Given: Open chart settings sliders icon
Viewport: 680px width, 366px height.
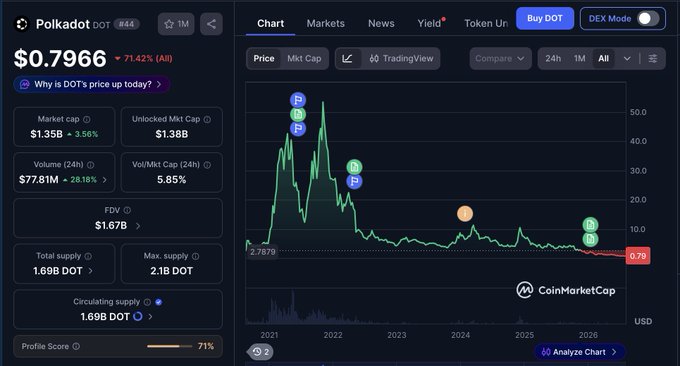Looking at the screenshot, I should (x=653, y=59).
